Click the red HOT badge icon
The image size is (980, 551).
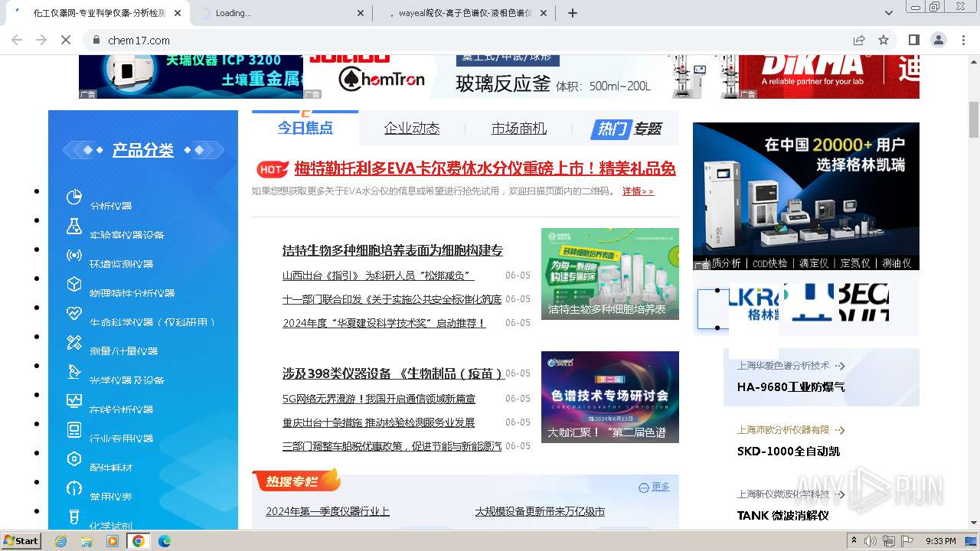click(272, 169)
